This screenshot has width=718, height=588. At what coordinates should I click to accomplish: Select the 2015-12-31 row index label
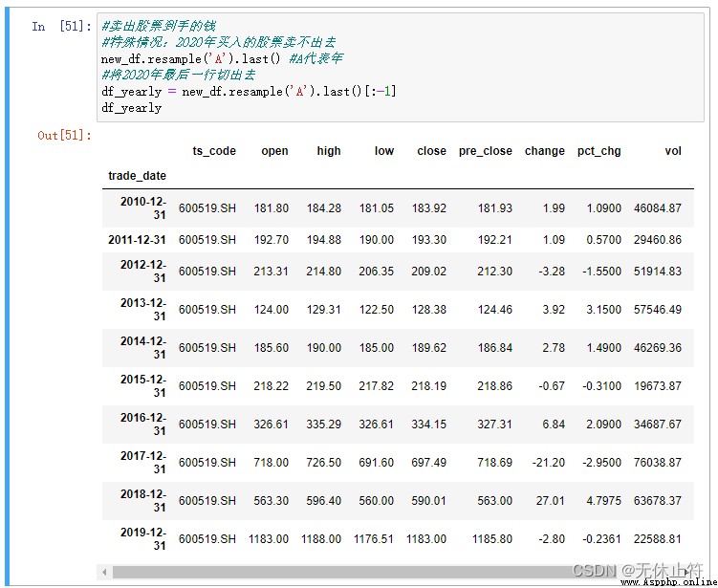tap(142, 386)
